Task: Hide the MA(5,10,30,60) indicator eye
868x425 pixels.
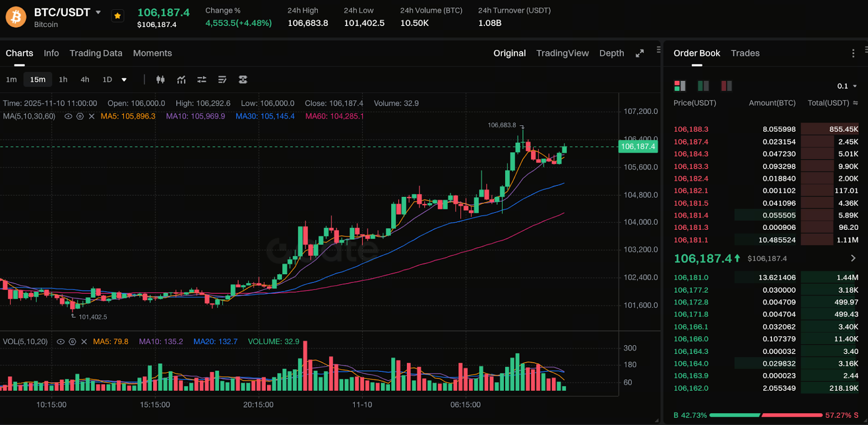Action: pos(68,117)
